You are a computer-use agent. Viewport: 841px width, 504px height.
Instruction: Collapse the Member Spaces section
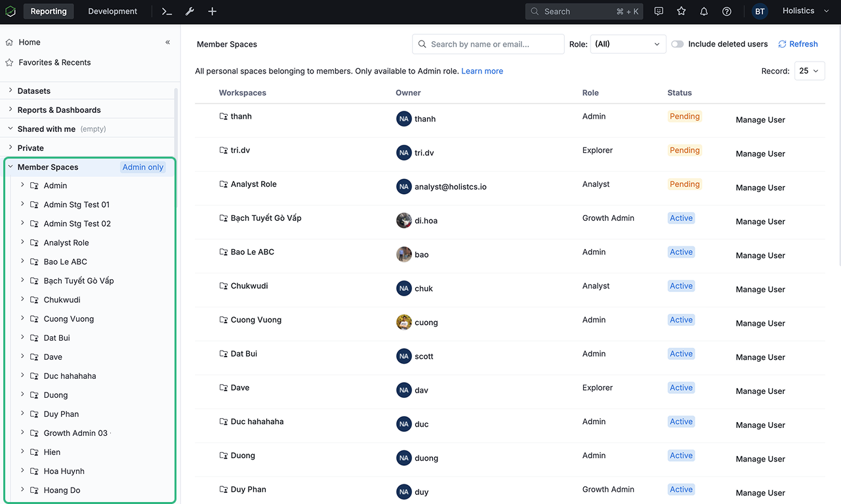click(10, 166)
